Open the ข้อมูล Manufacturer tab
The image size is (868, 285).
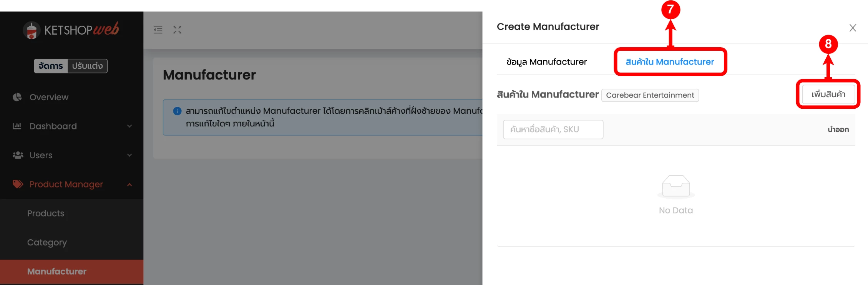(546, 62)
